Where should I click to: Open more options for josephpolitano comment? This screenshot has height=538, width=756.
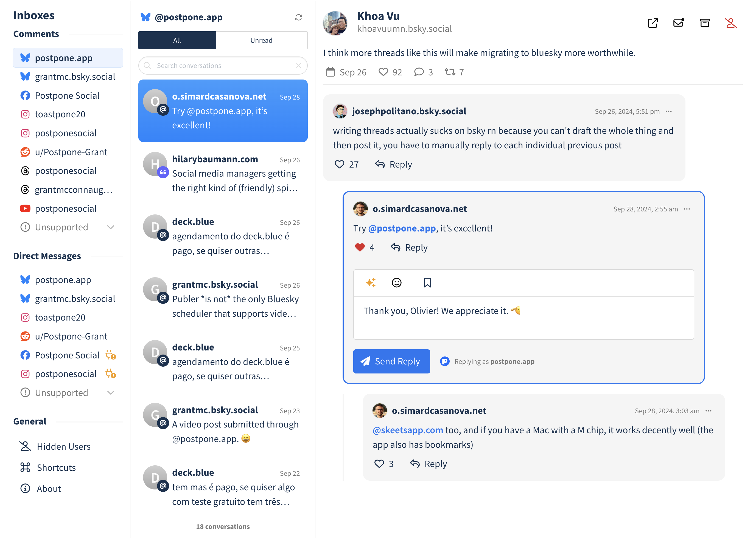tap(668, 111)
